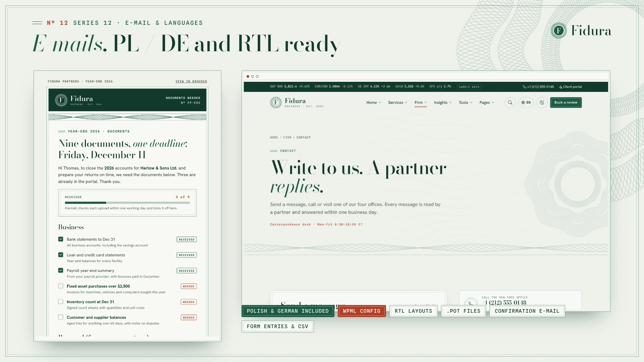Select the FORM ENTRIES & CSV tag
The height and width of the screenshot is (362, 644).
277,326
